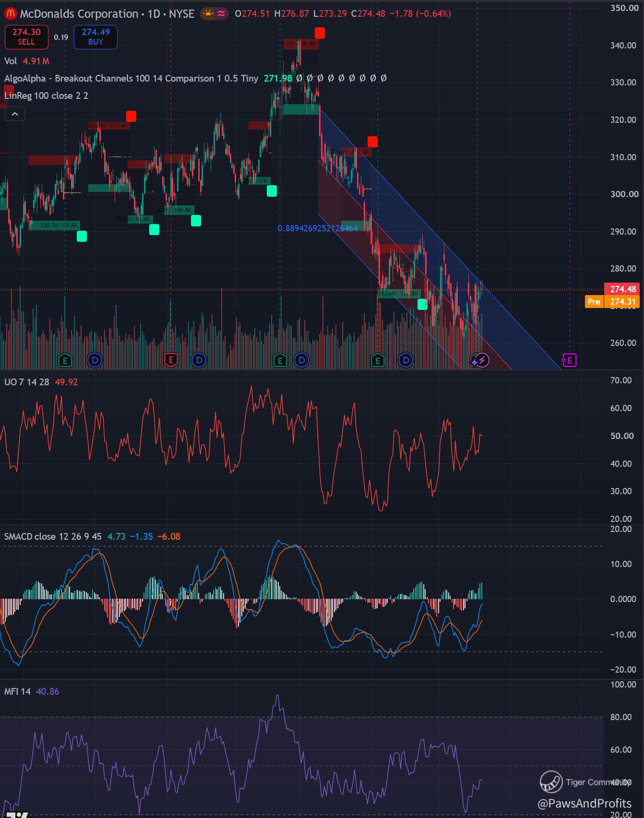Click the low value L273.29 in the header

click(x=330, y=13)
